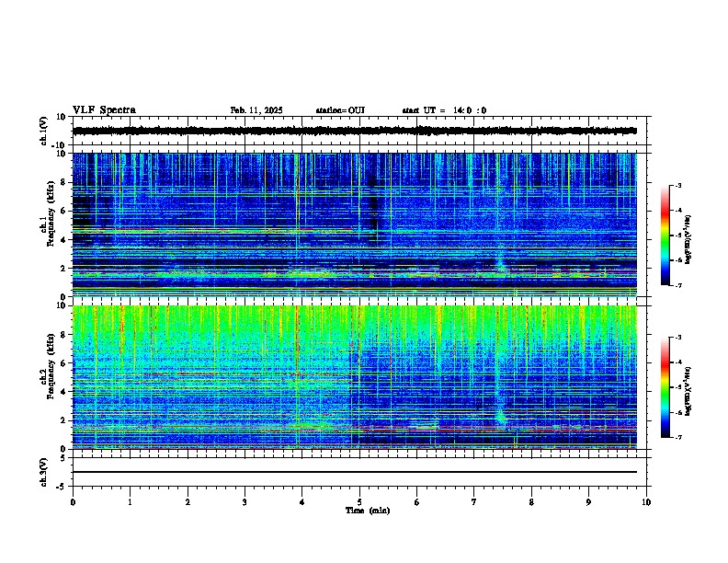Click the ch.2 color bar "log(PSD)" units label
728x563 pixels.
688,392
